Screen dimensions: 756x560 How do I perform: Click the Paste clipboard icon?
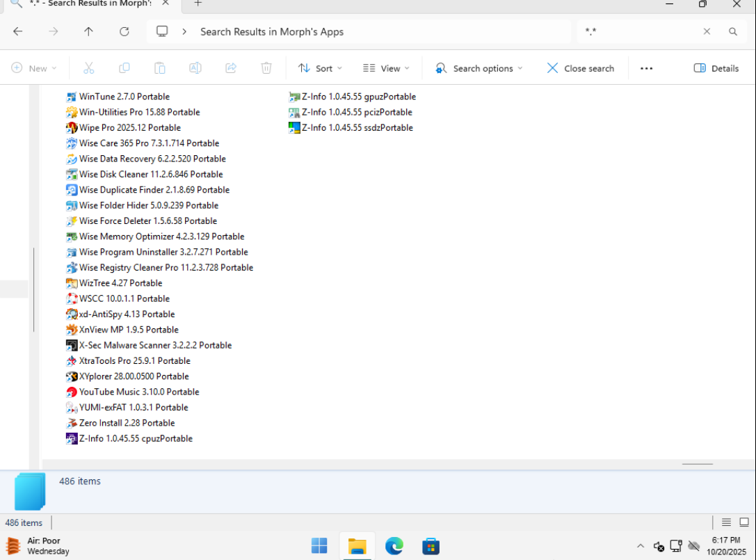[159, 68]
